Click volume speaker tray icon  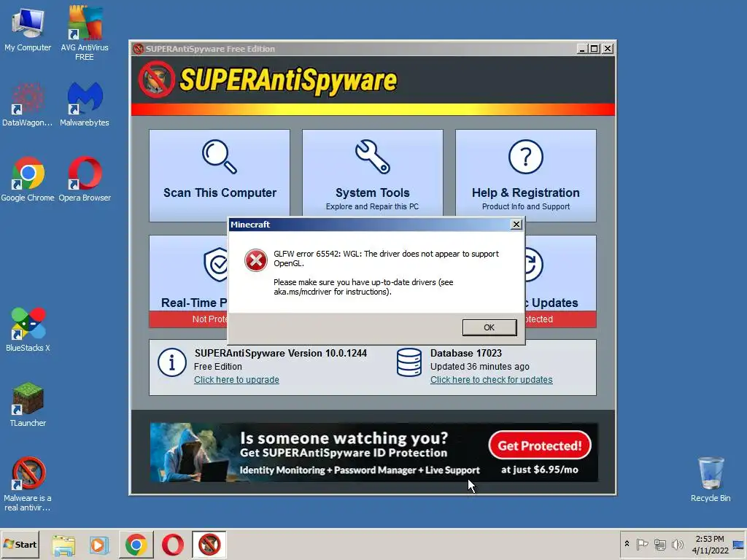click(677, 544)
